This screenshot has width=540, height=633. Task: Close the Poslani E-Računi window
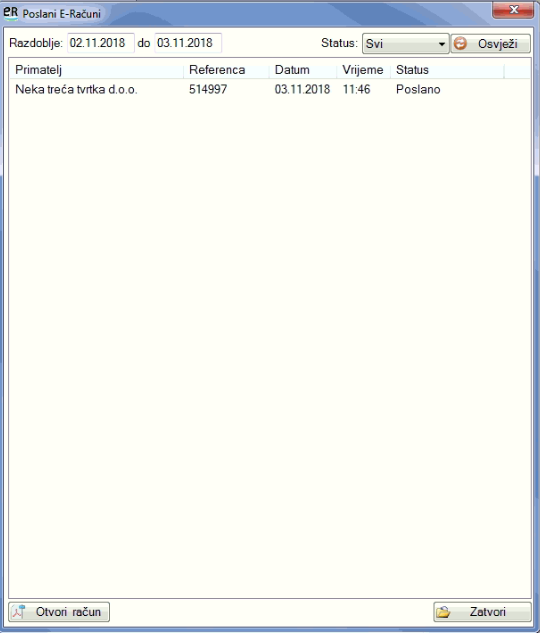coord(513,10)
